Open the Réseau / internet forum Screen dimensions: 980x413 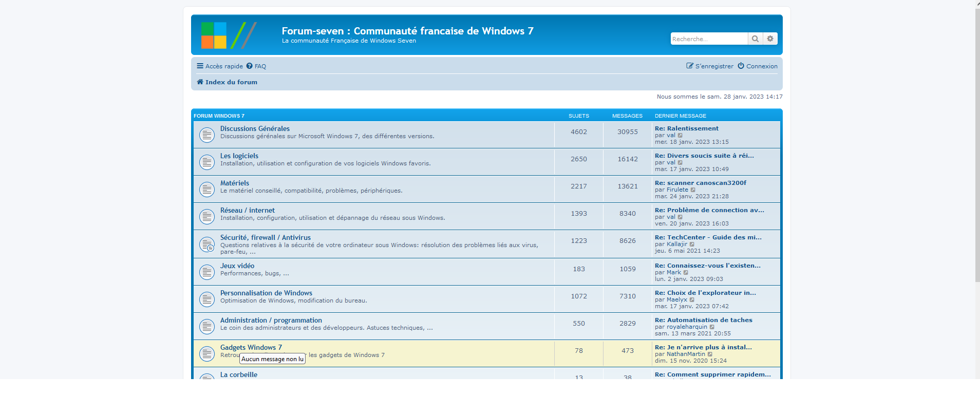point(248,211)
